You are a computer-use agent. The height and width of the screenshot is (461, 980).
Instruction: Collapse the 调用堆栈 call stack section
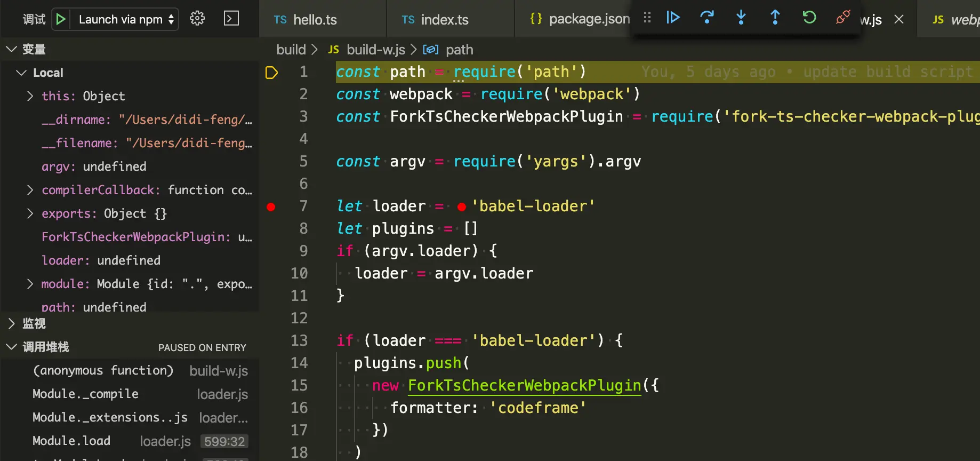pos(11,347)
